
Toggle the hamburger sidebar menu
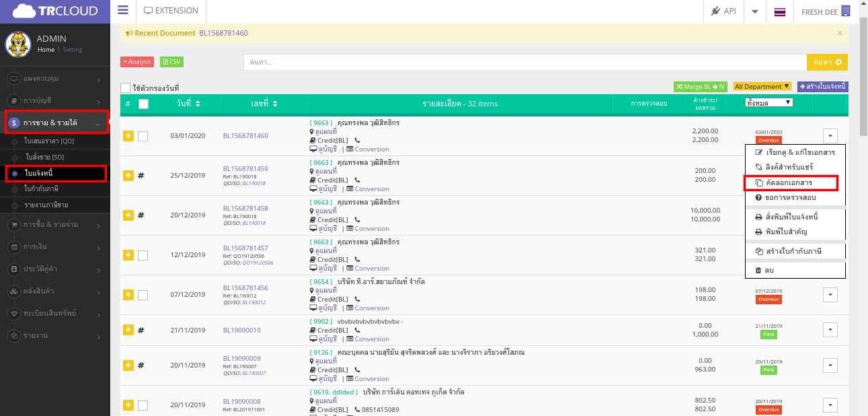pos(122,10)
